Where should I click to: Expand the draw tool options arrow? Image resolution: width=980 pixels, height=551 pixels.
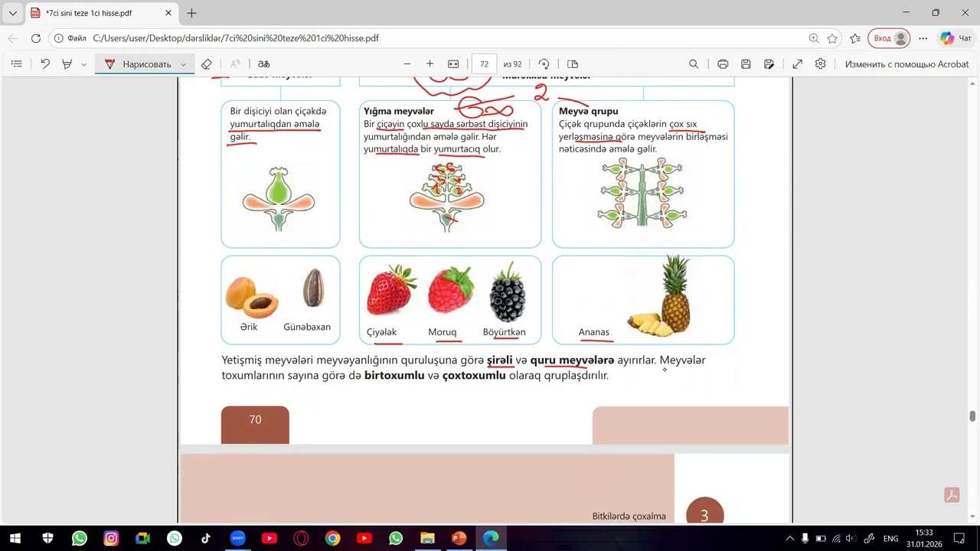pyautogui.click(x=183, y=64)
